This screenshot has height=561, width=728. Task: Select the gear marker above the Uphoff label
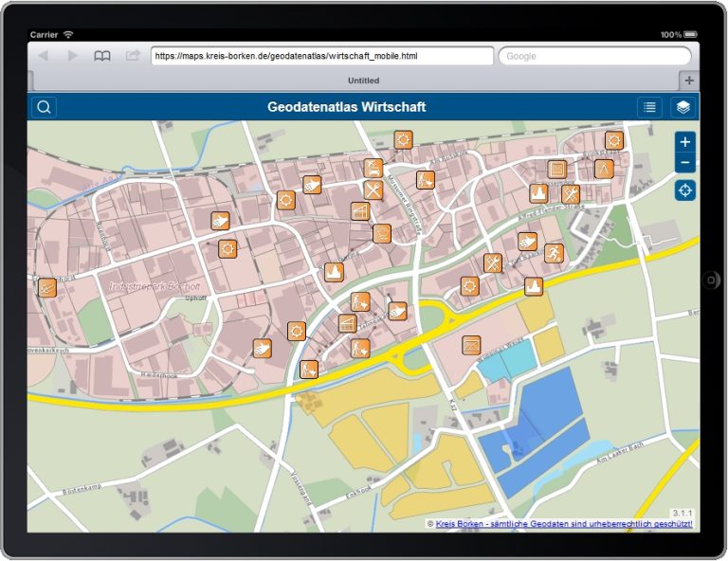click(227, 249)
